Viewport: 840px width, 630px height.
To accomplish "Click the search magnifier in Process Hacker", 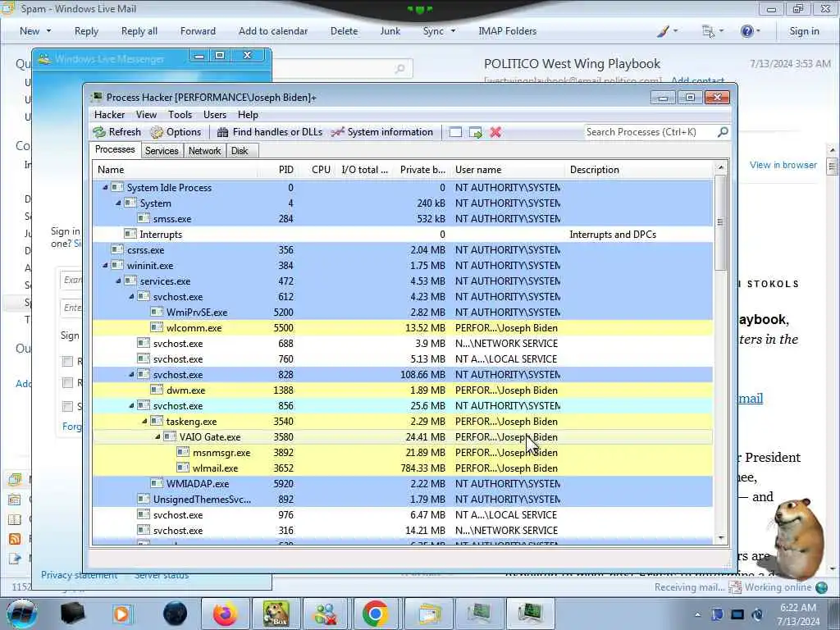I will 723,132.
